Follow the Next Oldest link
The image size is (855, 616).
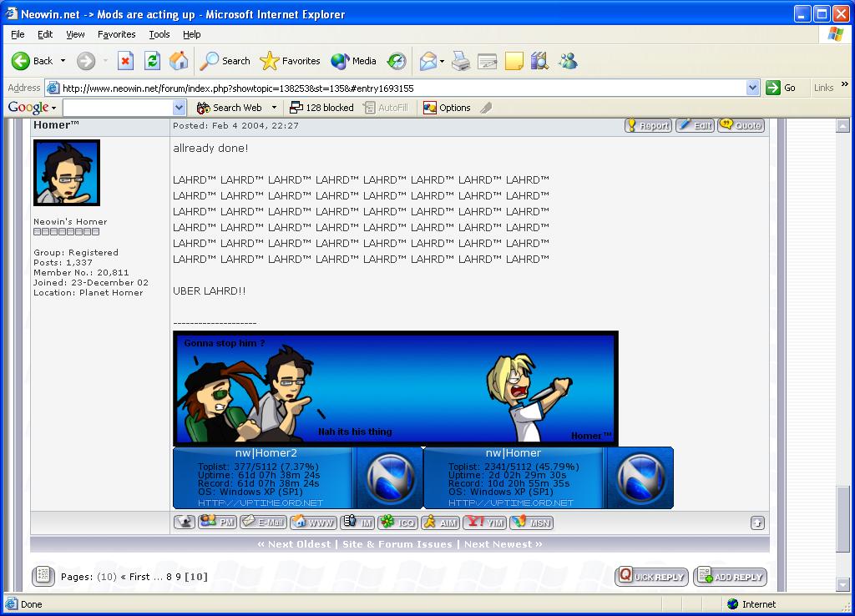[296, 544]
